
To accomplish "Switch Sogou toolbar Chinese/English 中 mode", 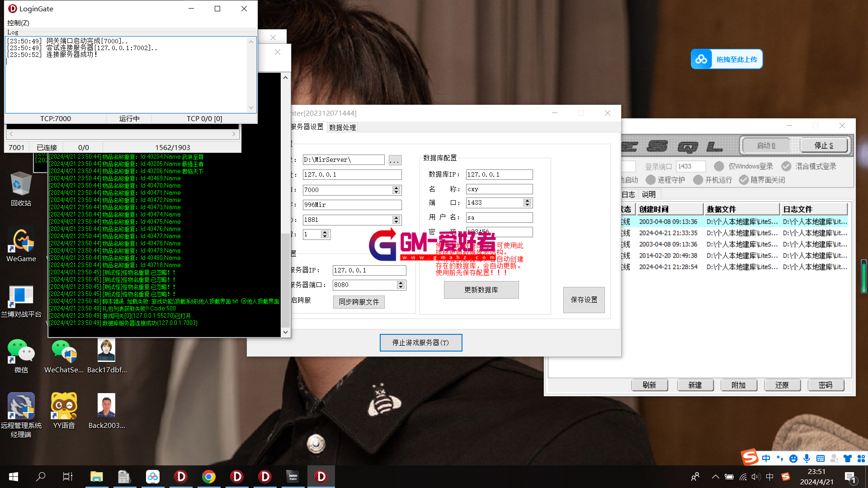I will 766,458.
